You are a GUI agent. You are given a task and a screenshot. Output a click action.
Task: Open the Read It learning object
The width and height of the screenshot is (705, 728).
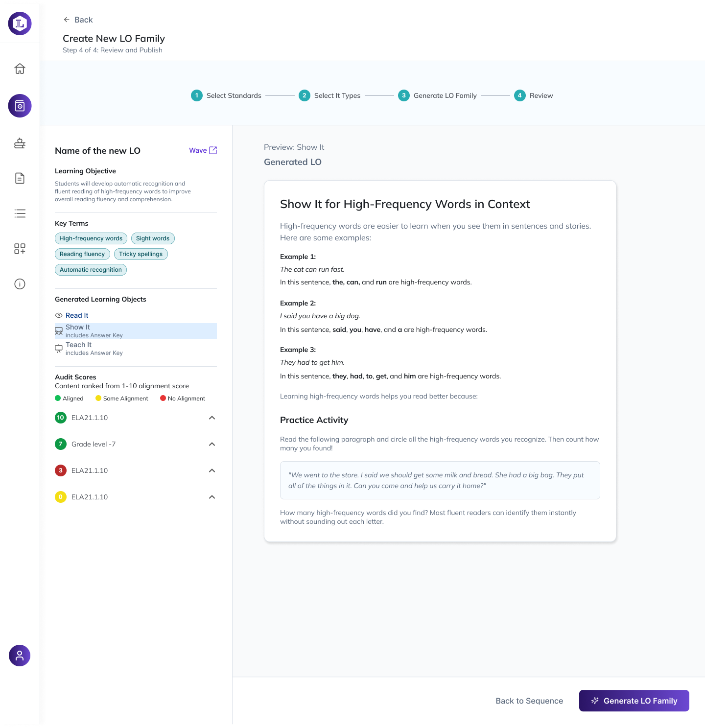[77, 315]
